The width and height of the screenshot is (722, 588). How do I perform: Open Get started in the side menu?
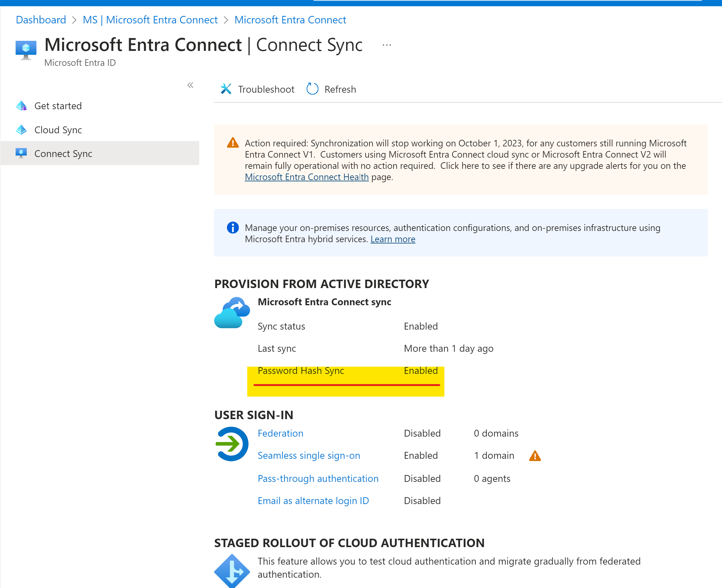click(x=100, y=106)
